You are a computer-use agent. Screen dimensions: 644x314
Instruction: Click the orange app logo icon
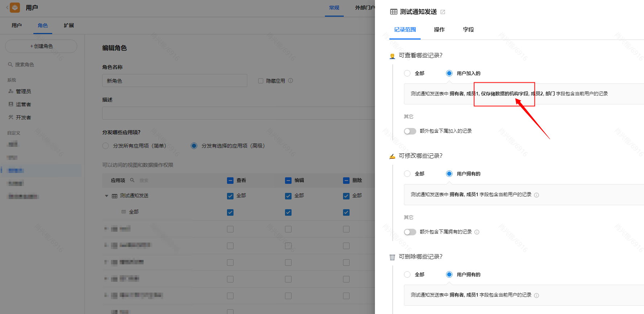(x=15, y=8)
